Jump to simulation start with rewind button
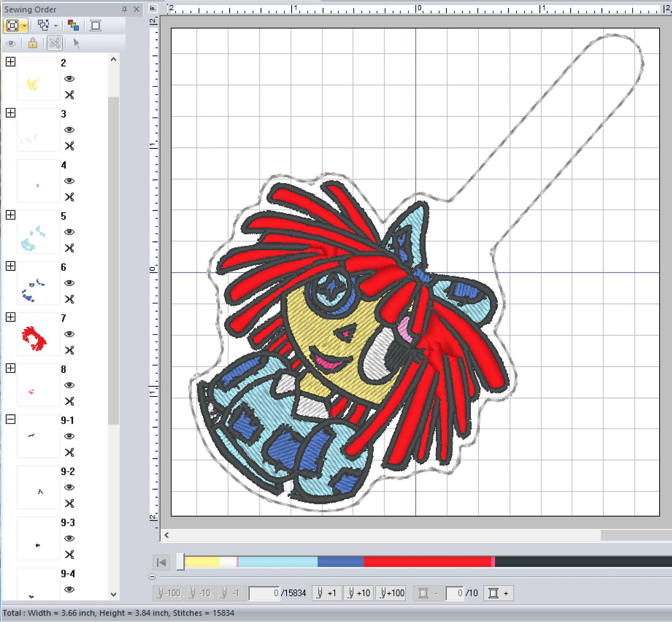The height and width of the screenshot is (622, 672). pos(161,562)
